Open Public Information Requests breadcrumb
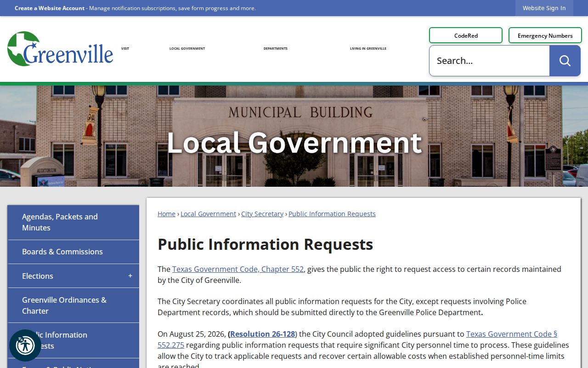 (x=332, y=214)
